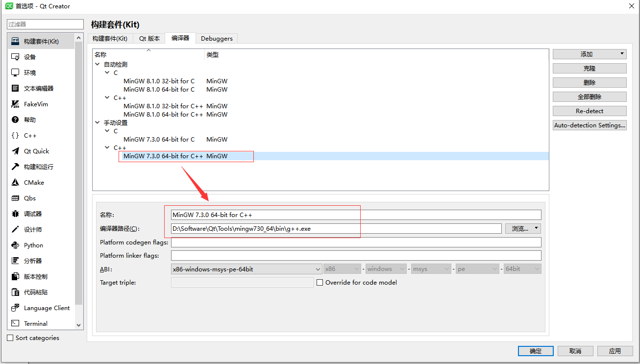Open the Qt Quick paper-plane icon

15,151
